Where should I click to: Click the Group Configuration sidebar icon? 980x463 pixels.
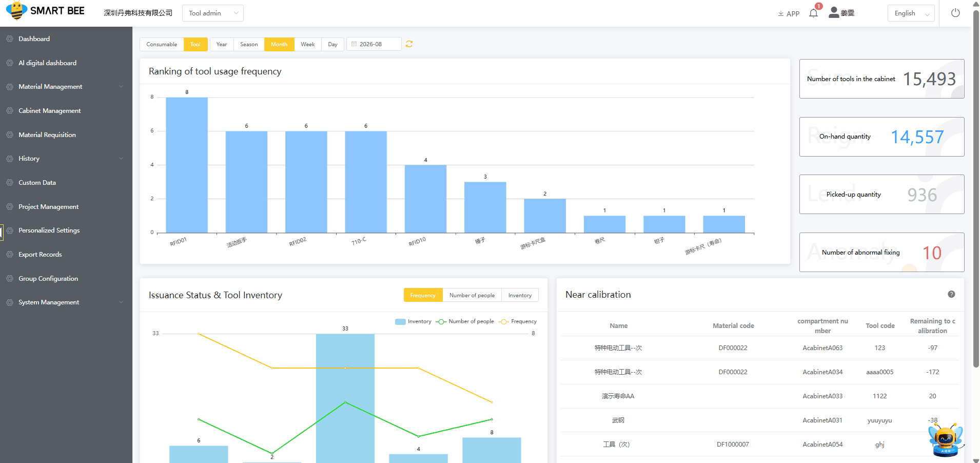(x=10, y=279)
